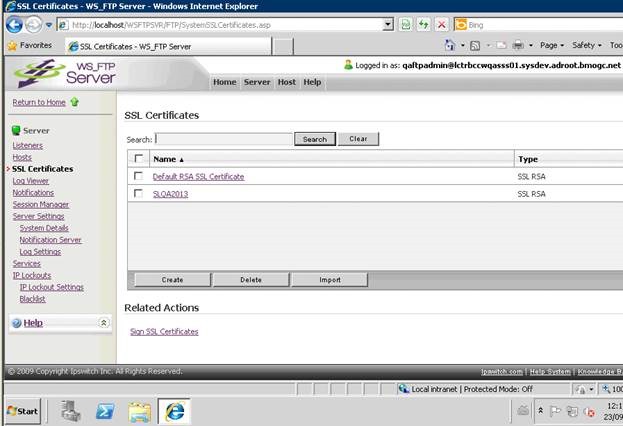Click the blue Help question icon

(17, 323)
